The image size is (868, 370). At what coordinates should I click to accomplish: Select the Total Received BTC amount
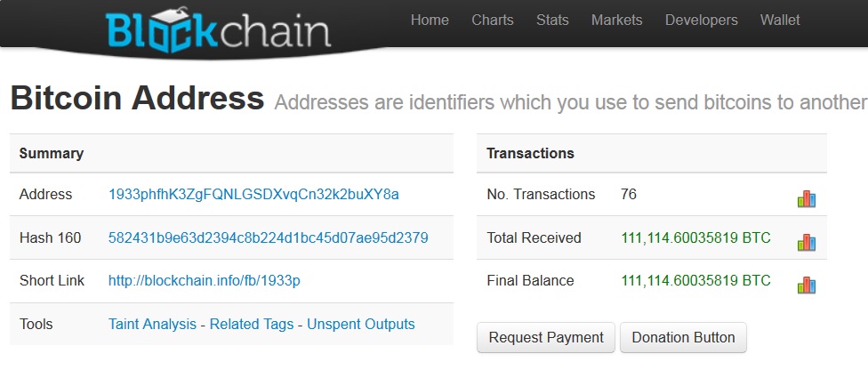pos(695,238)
